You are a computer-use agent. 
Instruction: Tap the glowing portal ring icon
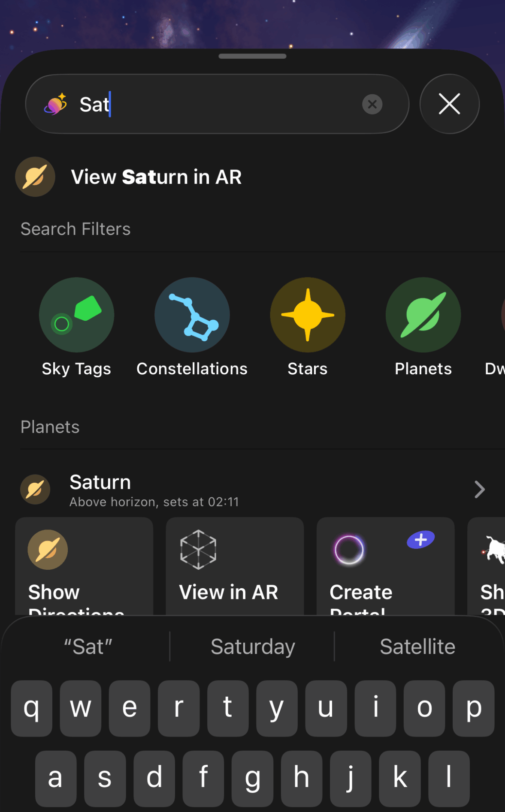point(349,550)
